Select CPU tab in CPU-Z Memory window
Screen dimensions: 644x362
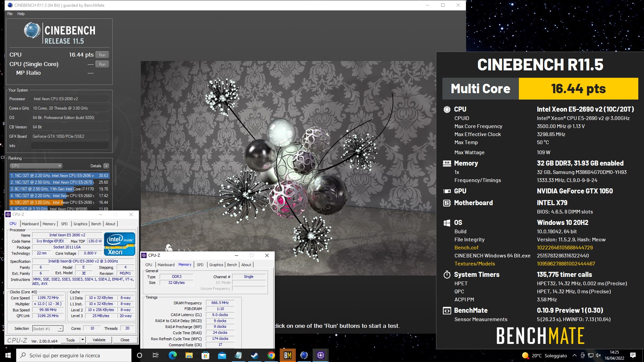(x=149, y=265)
